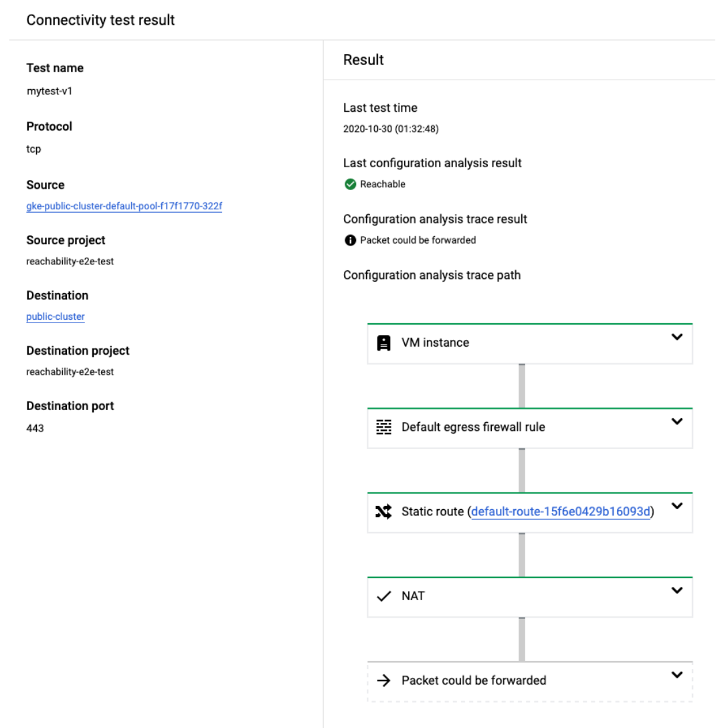Screen dimensions: 718x728
Task: Open the public-cluster destination link
Action: tap(55, 316)
